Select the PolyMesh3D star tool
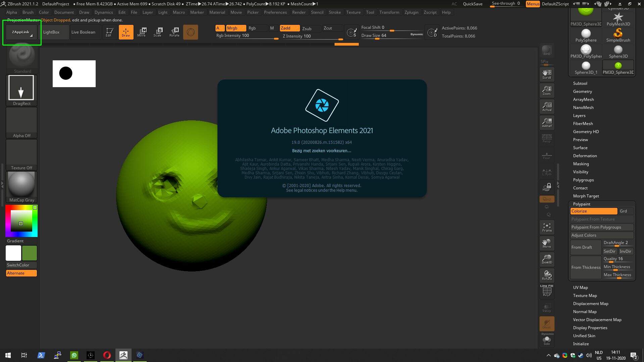The height and width of the screenshot is (362, 644). [x=618, y=19]
